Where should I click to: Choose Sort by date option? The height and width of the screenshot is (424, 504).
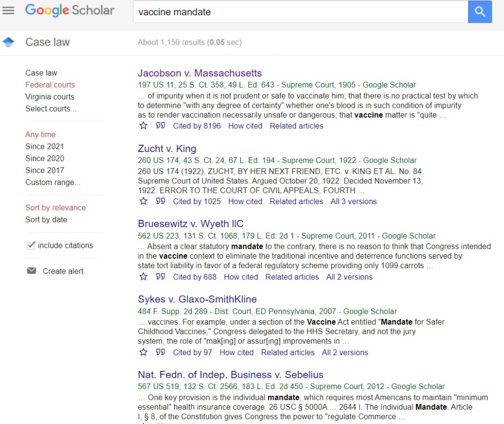coord(46,220)
